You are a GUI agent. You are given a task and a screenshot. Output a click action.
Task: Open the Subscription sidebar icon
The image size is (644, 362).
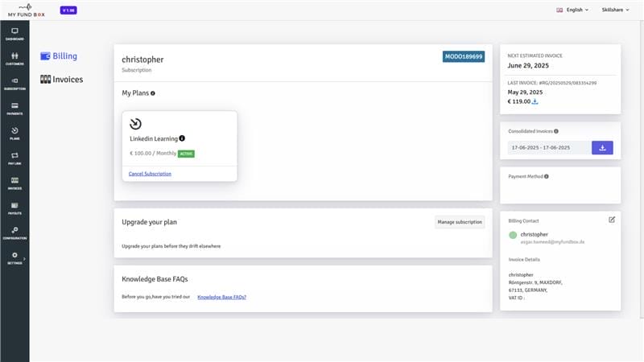[x=14, y=83]
